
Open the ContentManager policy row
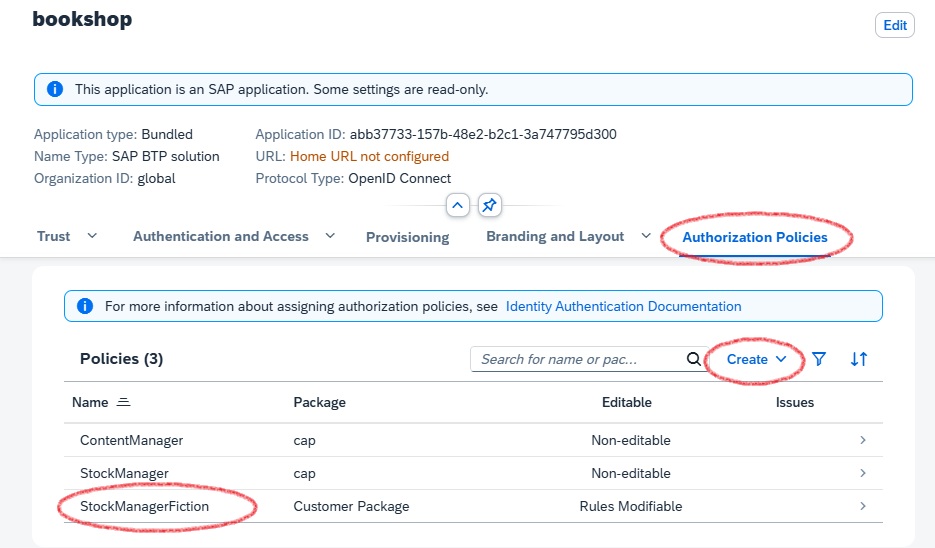tap(473, 440)
